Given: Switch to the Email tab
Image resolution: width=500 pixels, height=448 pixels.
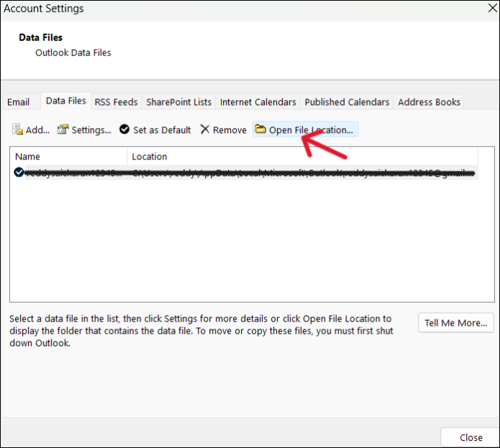Looking at the screenshot, I should pos(19,102).
